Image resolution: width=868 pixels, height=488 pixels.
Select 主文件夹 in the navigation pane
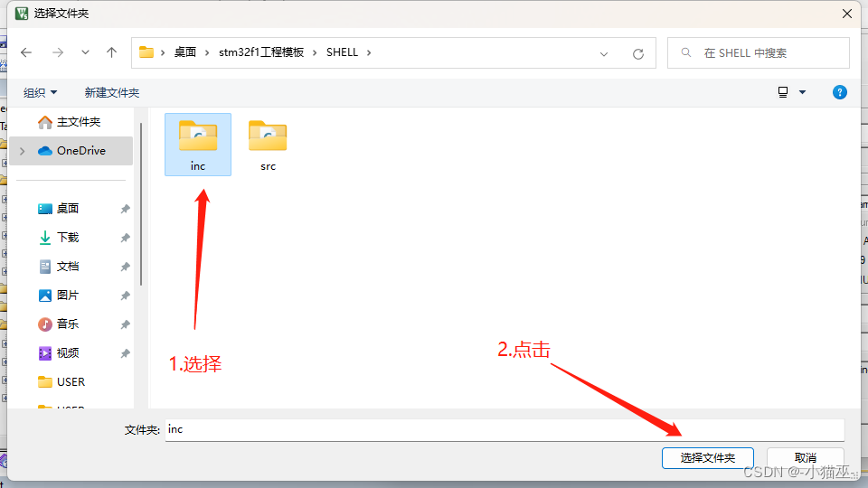(71, 122)
